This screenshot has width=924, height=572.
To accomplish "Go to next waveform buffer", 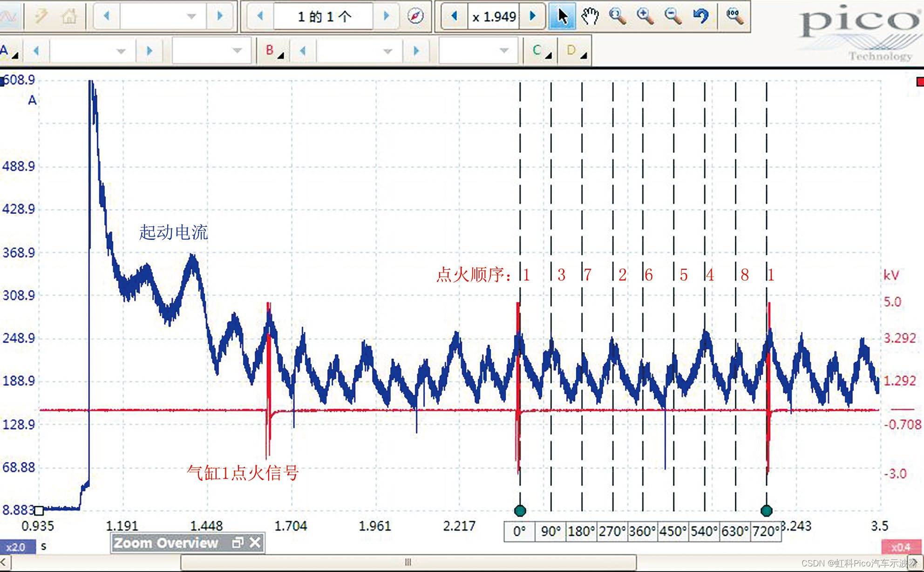I will [x=386, y=17].
